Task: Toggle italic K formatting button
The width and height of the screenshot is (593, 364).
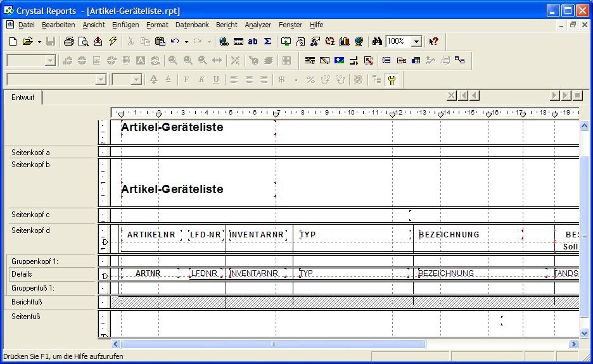Action: (201, 80)
